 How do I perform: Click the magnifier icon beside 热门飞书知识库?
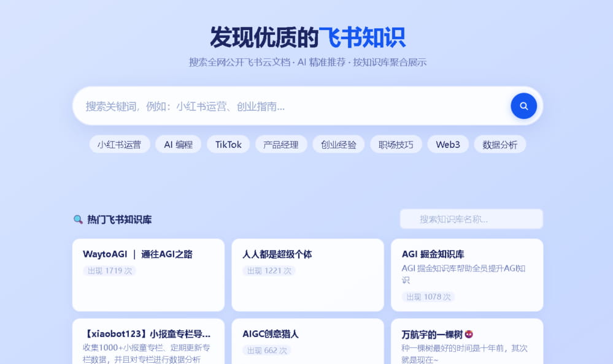(x=78, y=219)
